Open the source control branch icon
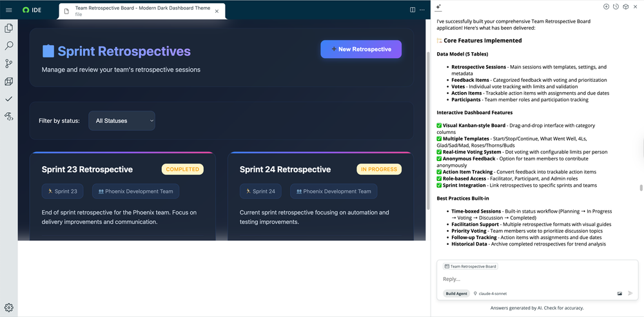644x317 pixels. [8, 64]
